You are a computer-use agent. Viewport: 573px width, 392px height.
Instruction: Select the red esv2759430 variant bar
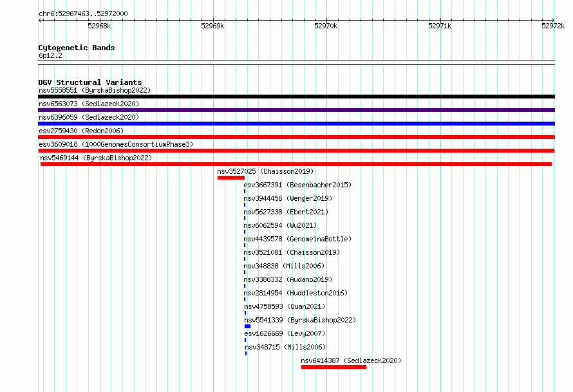(x=296, y=137)
